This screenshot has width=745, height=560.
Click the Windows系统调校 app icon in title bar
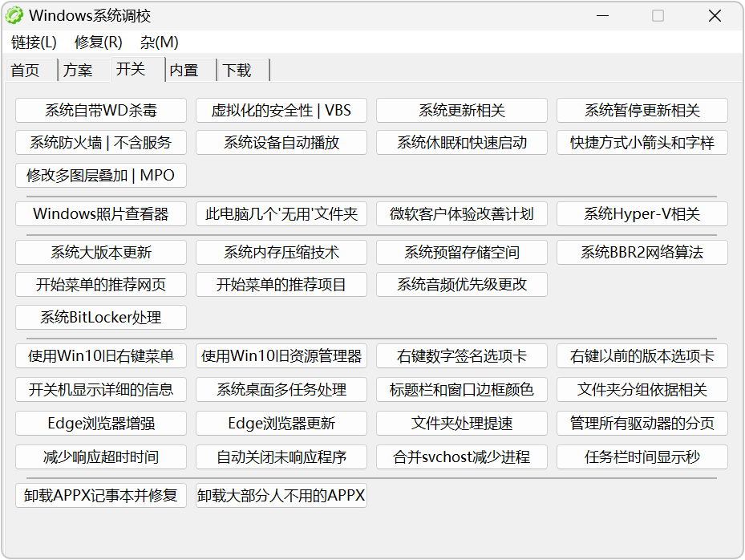pos(14,16)
